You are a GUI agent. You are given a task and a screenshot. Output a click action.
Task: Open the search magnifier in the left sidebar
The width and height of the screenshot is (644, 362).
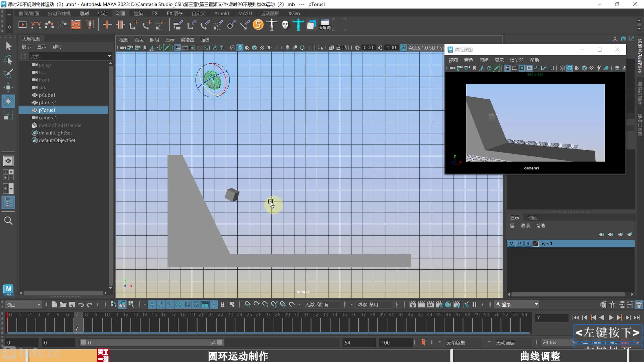[8, 221]
